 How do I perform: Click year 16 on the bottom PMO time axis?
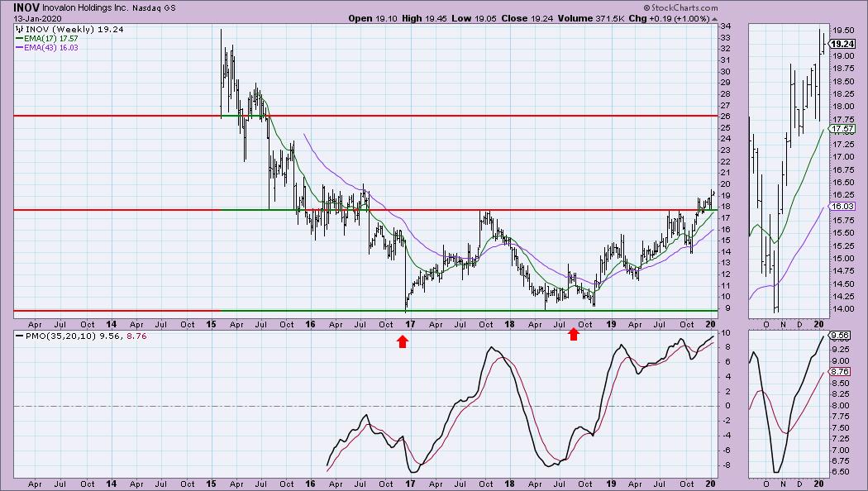(x=310, y=484)
